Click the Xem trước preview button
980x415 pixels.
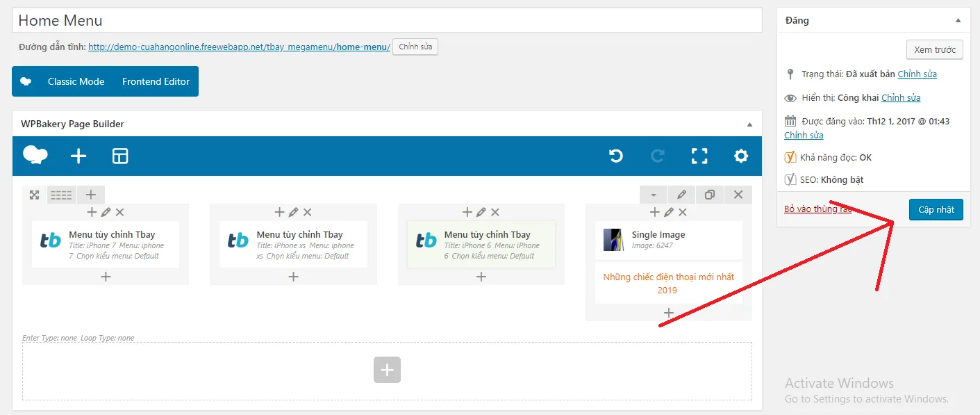coord(935,49)
